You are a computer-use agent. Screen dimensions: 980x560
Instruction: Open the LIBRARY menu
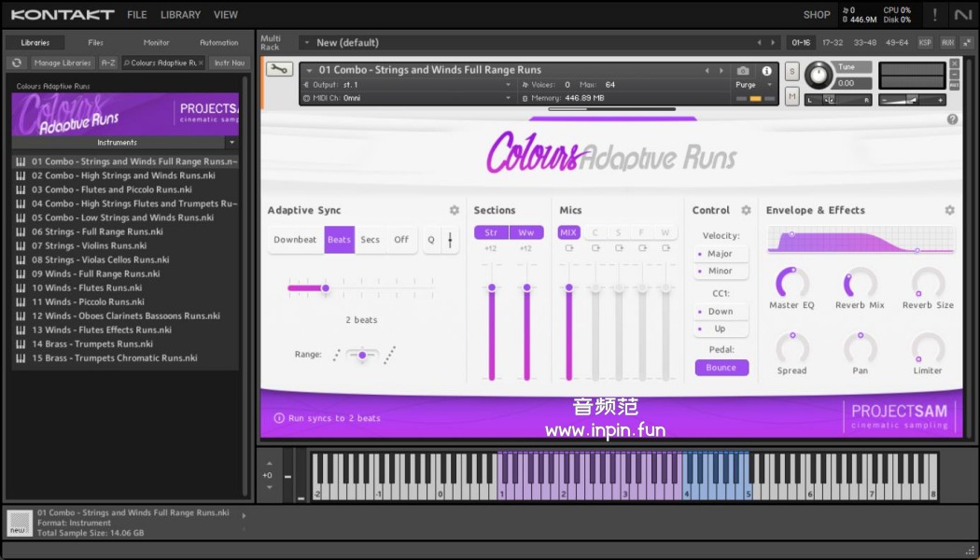point(180,15)
